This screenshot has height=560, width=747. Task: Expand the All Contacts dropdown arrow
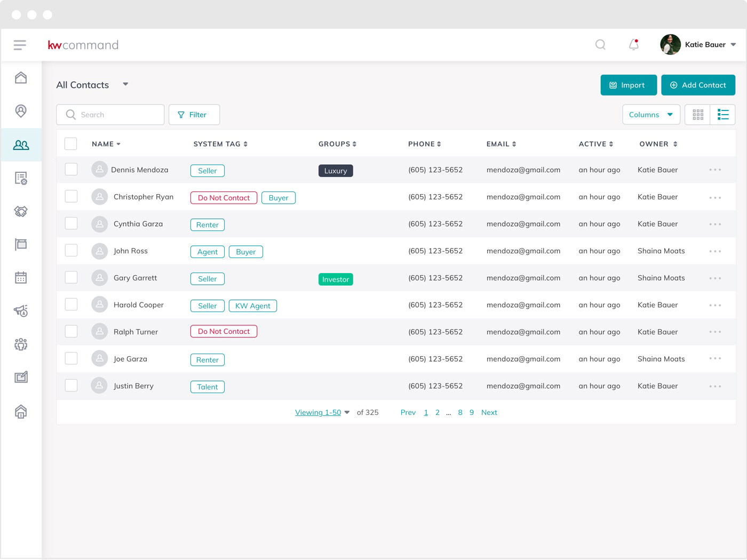point(125,84)
